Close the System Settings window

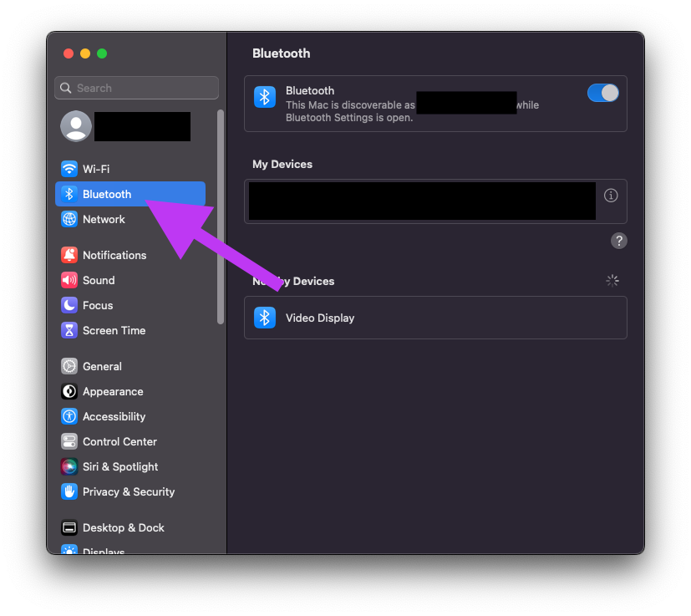(x=69, y=53)
